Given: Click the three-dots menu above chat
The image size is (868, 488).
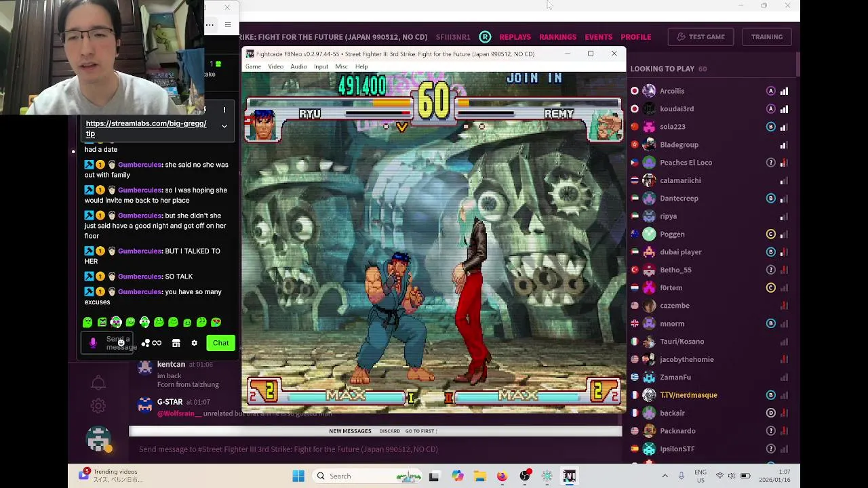Looking at the screenshot, I should pos(210,25).
